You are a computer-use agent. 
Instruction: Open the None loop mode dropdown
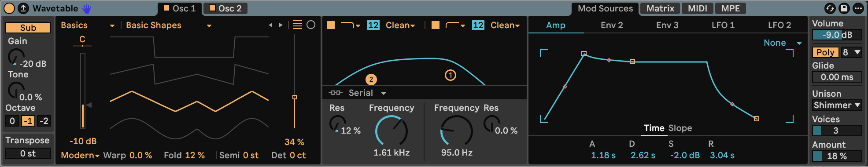pos(782,43)
